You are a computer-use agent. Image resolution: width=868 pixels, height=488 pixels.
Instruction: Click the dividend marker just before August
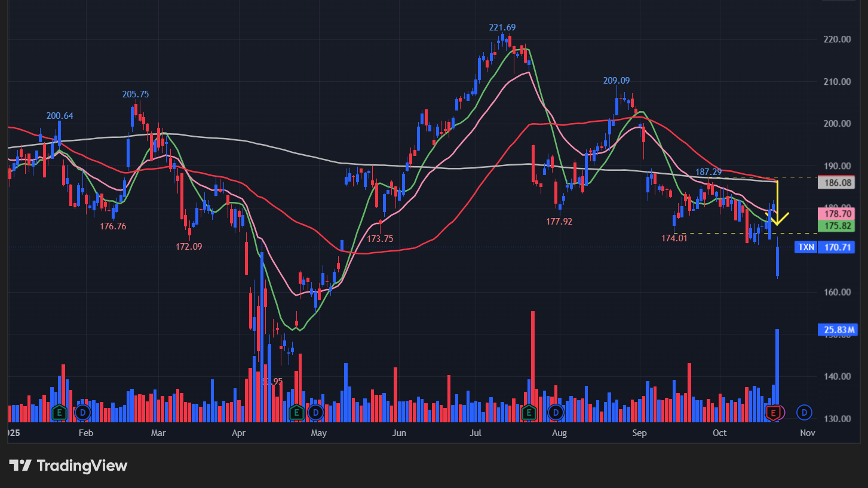pos(556,412)
